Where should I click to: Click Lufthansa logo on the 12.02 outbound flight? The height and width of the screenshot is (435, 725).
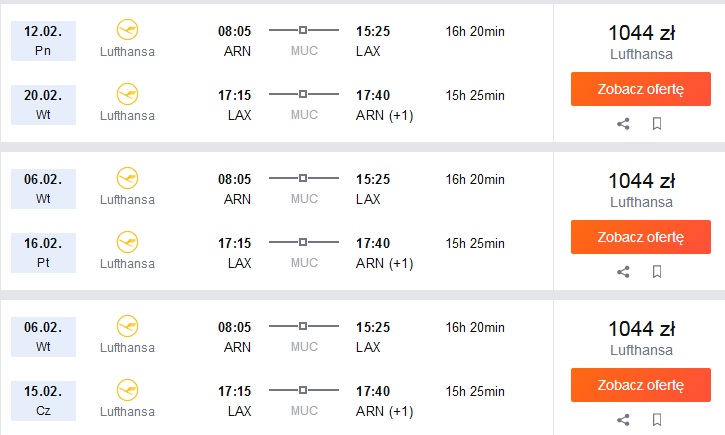[x=127, y=30]
